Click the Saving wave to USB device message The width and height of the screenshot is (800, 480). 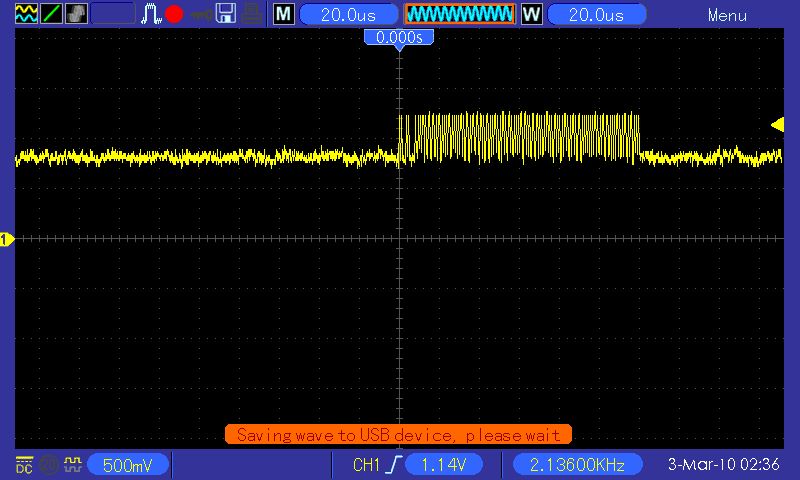398,435
